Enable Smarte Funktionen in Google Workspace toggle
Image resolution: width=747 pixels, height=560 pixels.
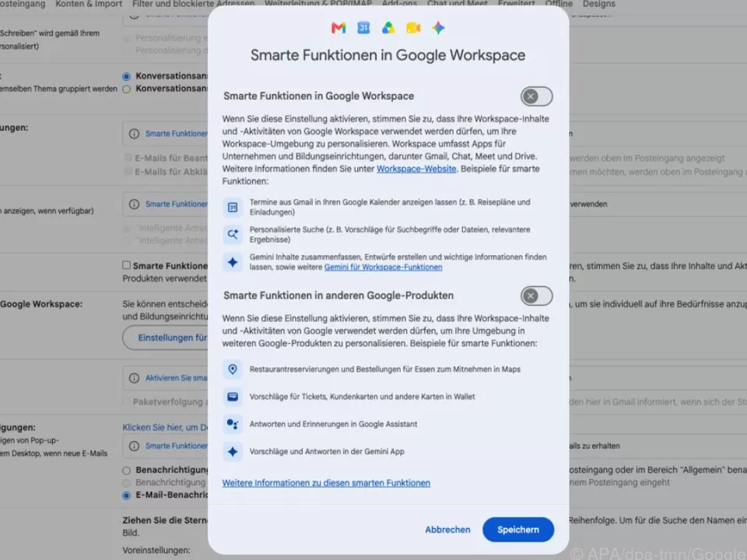click(x=536, y=96)
